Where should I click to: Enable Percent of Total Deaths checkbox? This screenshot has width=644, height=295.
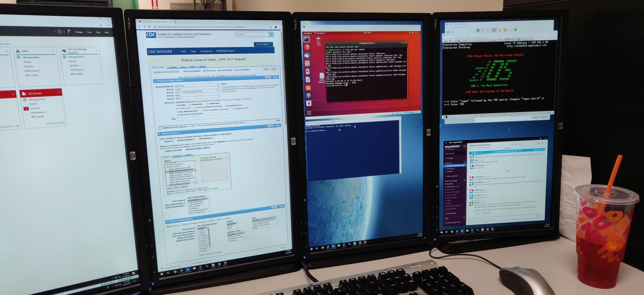coord(178,115)
